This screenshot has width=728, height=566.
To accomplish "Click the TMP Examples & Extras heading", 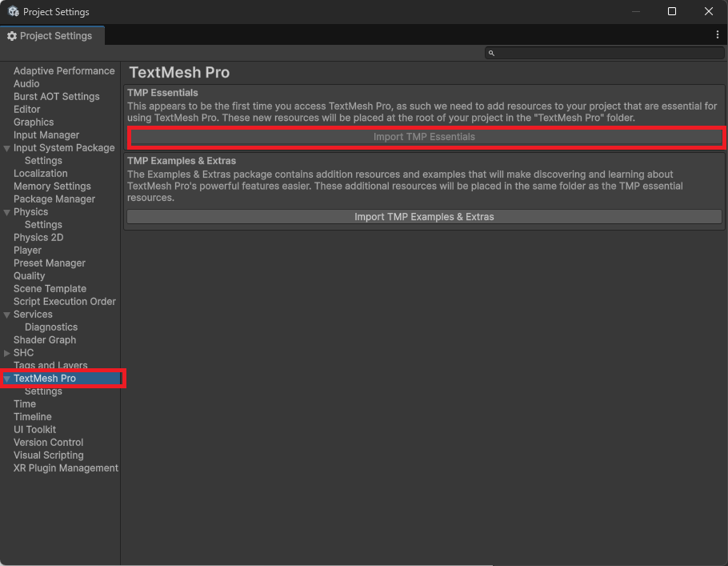I will click(182, 160).
